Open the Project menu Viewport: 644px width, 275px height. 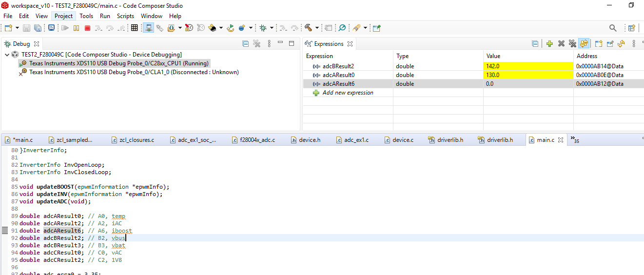[x=63, y=16]
